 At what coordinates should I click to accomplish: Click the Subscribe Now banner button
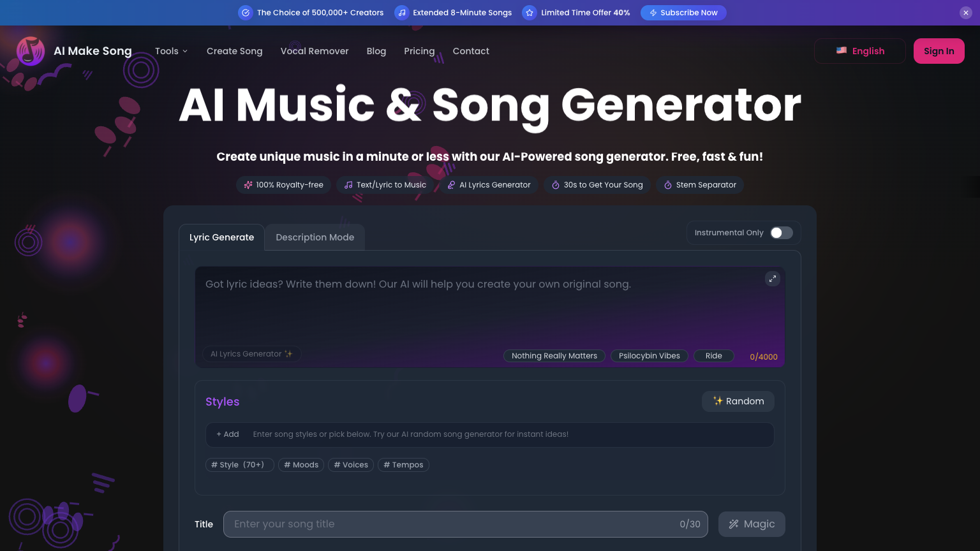(x=683, y=13)
